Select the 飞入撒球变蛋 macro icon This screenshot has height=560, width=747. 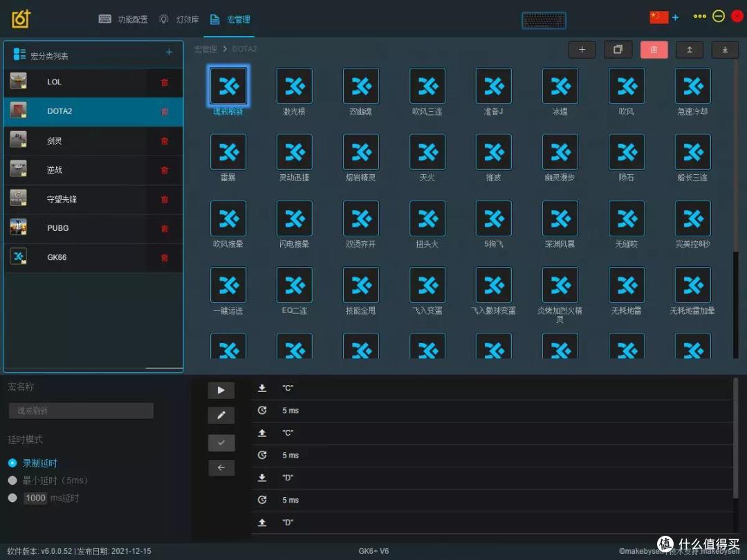point(494,285)
